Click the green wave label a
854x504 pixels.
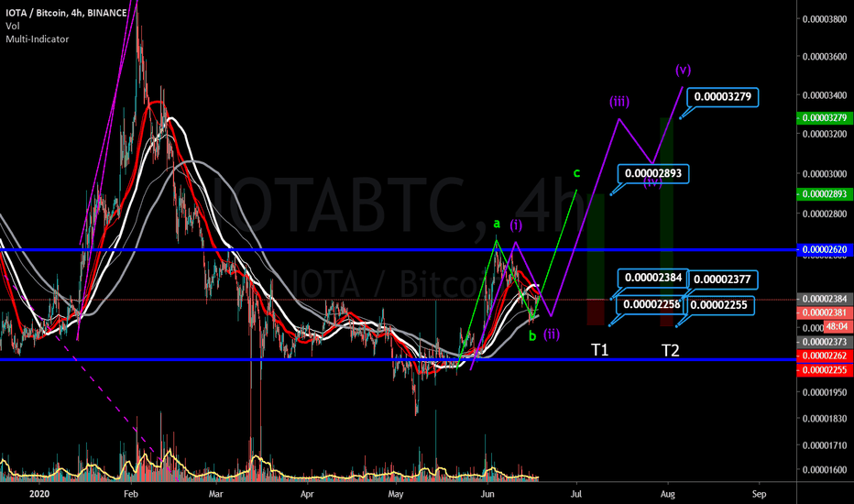[496, 224]
